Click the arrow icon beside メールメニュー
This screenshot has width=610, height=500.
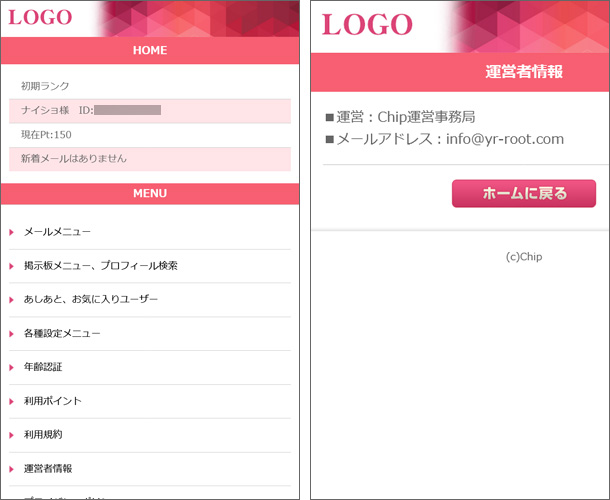[11, 232]
